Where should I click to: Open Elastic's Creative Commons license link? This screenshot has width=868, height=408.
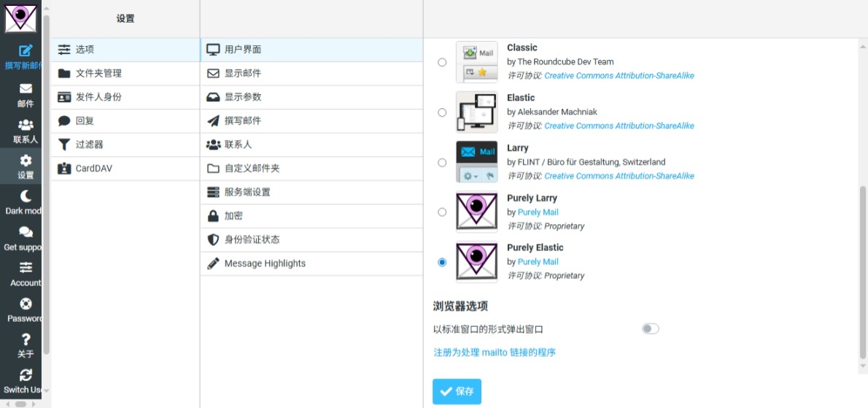click(x=619, y=126)
